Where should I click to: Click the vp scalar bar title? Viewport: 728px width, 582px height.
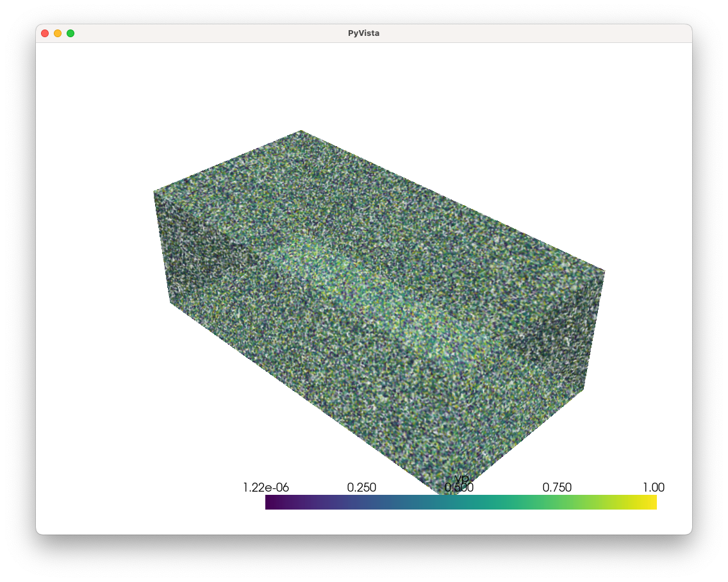pos(460,480)
